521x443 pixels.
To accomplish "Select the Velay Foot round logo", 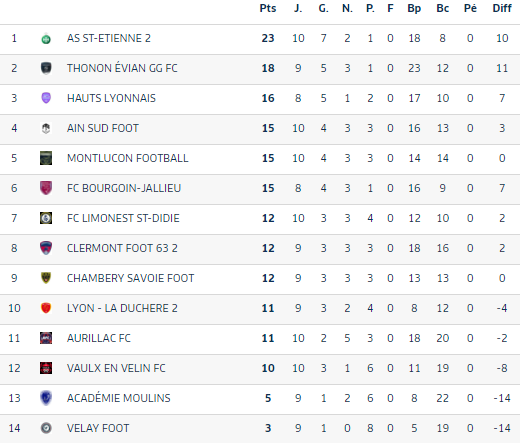I will pos(46,428).
